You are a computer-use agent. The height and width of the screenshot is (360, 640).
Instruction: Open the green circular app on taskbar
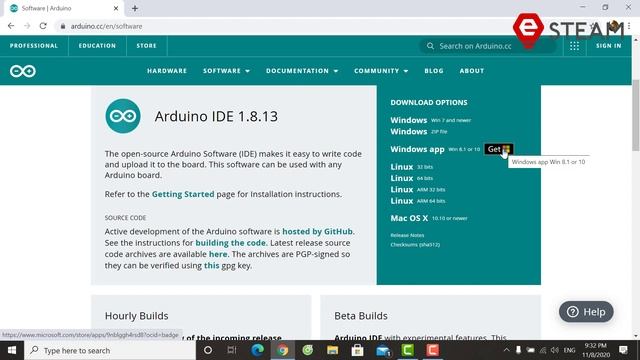click(x=308, y=350)
